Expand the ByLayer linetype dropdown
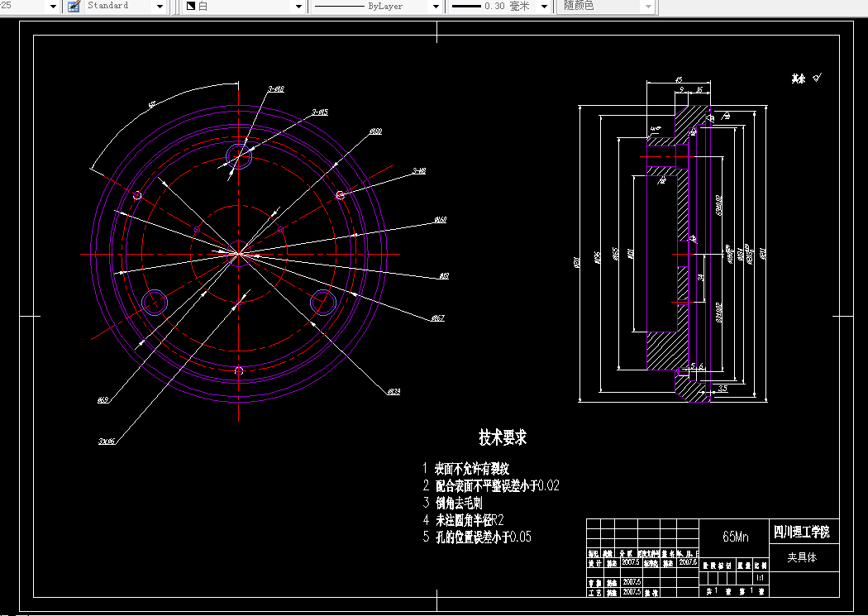The height and width of the screenshot is (616, 868). pyautogui.click(x=436, y=6)
